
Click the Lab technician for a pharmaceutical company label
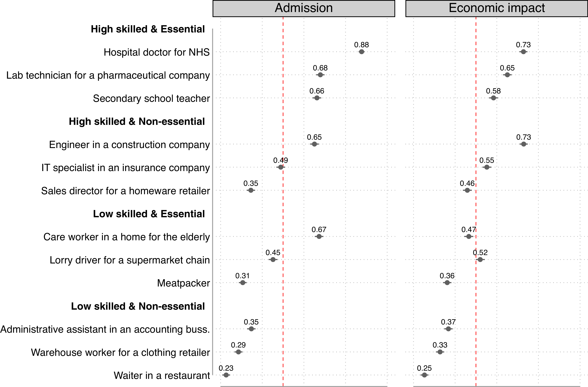108,76
